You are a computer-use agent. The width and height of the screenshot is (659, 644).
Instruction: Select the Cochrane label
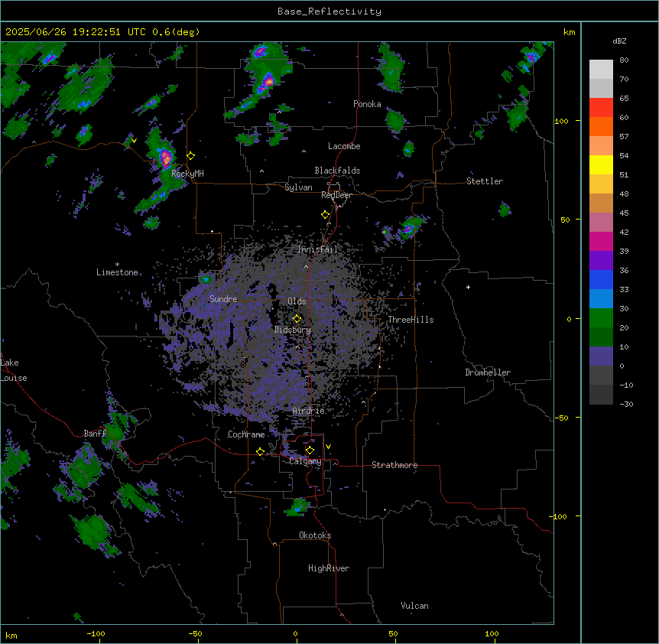click(x=246, y=434)
